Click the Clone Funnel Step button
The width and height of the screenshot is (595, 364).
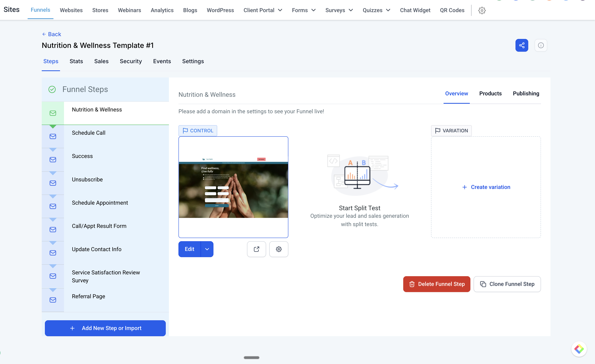tap(507, 284)
